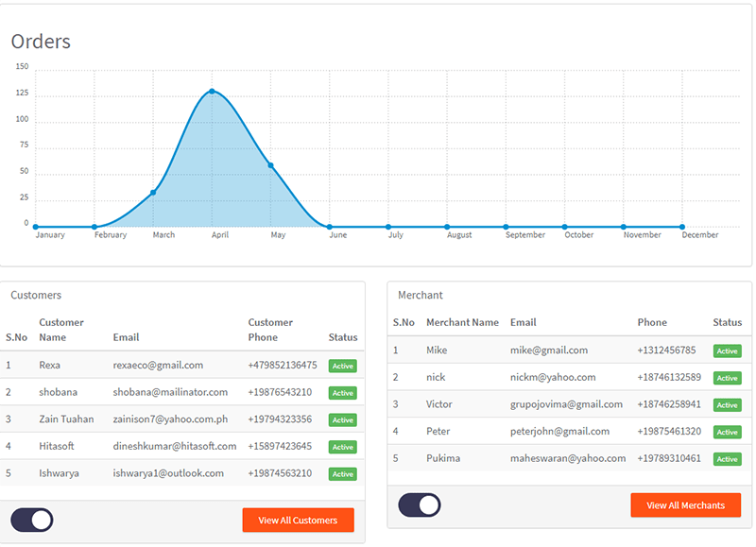Click merchant name Victor
The width and height of the screenshot is (756, 547).
[438, 404]
